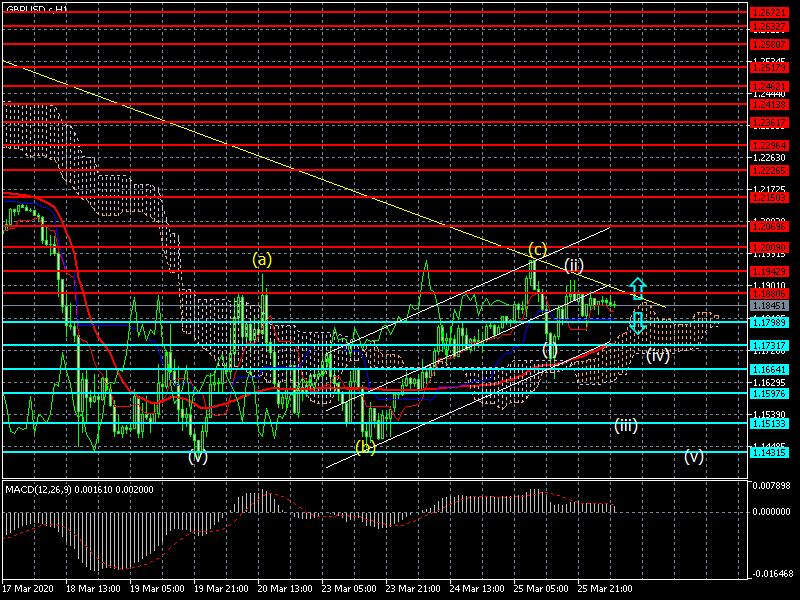Select the 1.15133 cyan price label
This screenshot has width=800, height=600.
click(769, 423)
